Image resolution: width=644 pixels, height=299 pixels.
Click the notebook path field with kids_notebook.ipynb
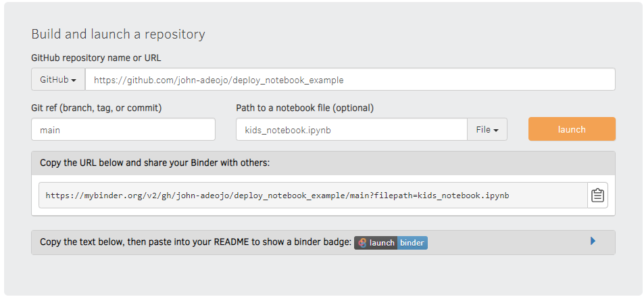[351, 129]
